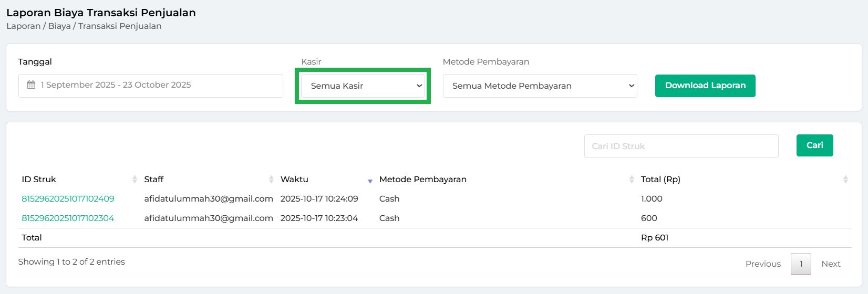The image size is (868, 294).
Task: Click Biaya in the breadcrumb
Action: pyautogui.click(x=59, y=26)
